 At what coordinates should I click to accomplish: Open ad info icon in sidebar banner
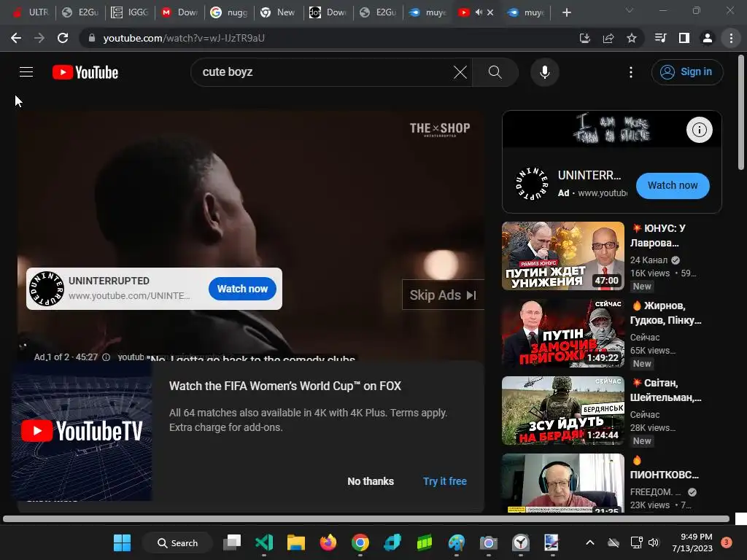point(699,130)
